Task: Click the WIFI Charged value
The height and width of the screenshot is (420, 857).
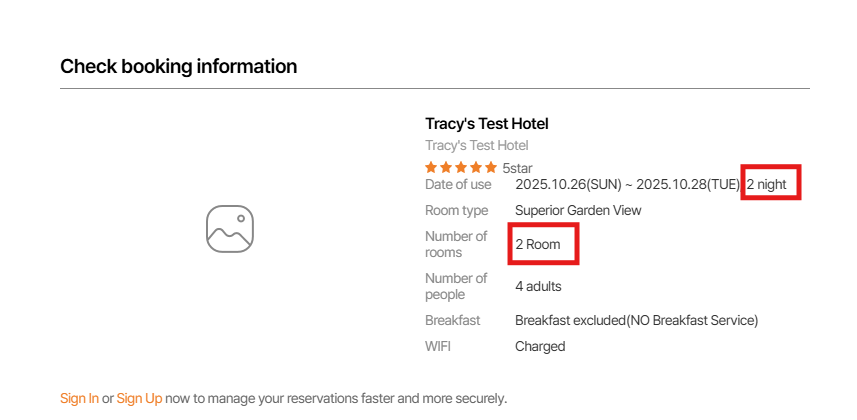Action: click(x=540, y=347)
